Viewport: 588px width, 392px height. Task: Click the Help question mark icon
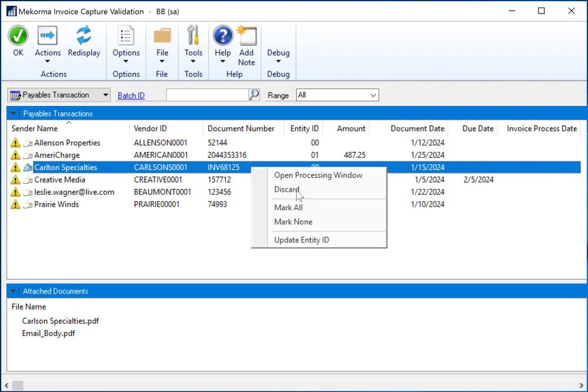[223, 36]
